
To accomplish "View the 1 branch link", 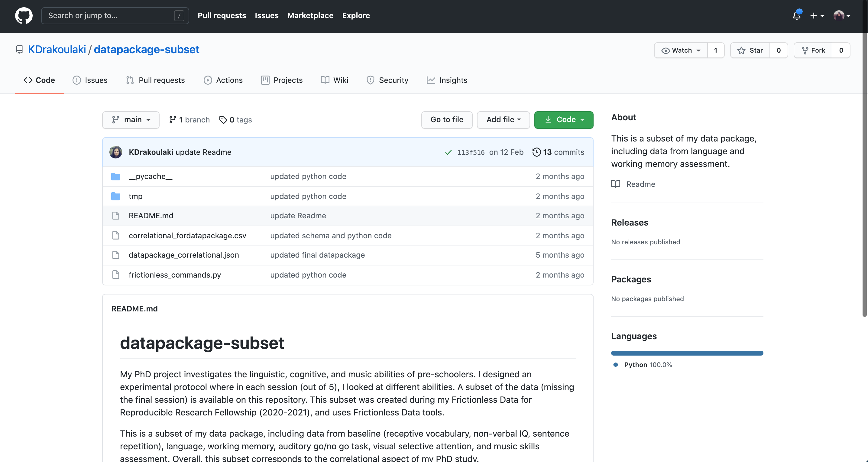I will pyautogui.click(x=189, y=120).
